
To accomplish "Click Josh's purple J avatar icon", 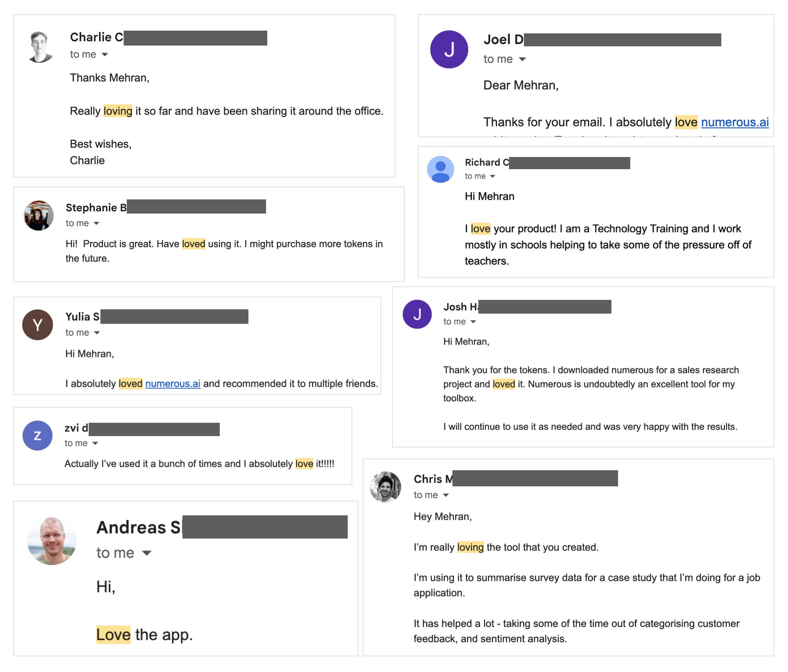I will click(x=417, y=314).
